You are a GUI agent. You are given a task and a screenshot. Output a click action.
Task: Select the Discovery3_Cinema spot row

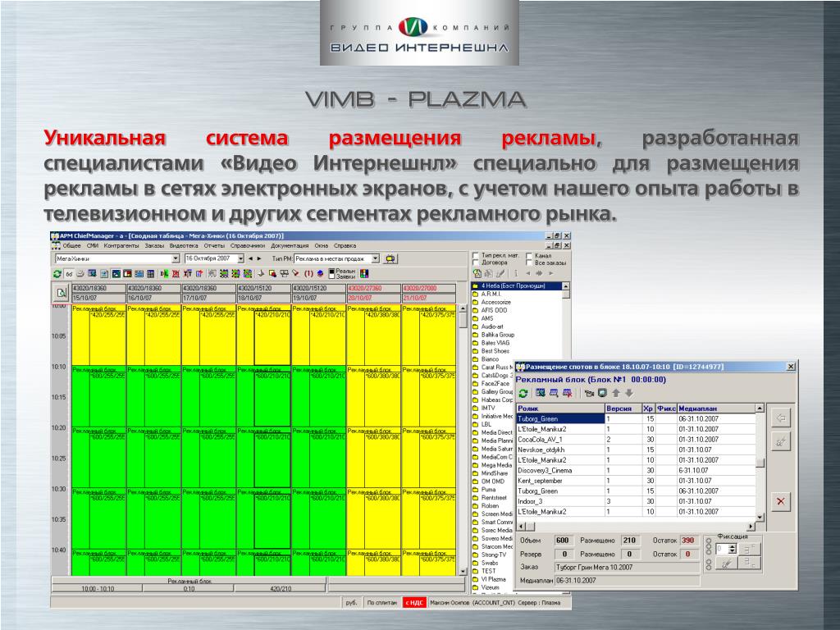[x=637, y=470]
